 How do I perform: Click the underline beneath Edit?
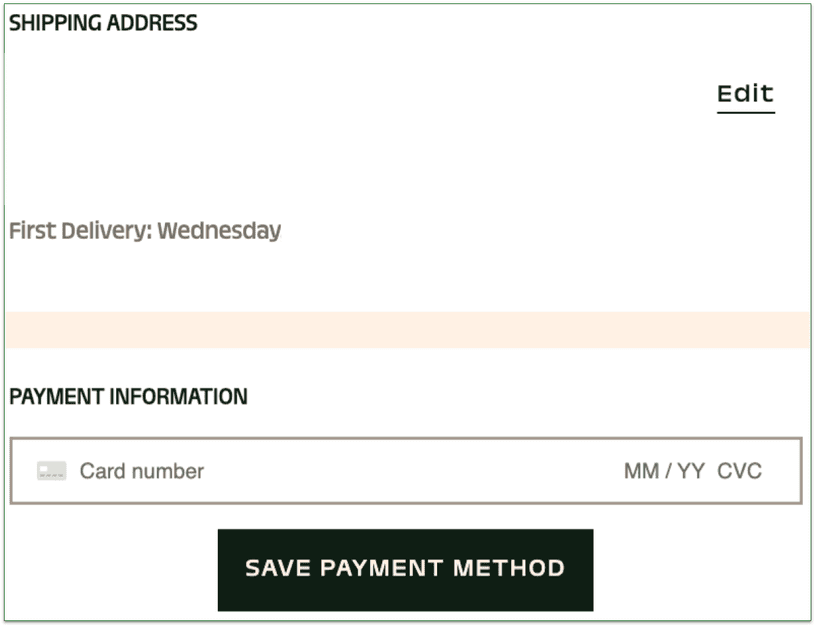pyautogui.click(x=745, y=113)
